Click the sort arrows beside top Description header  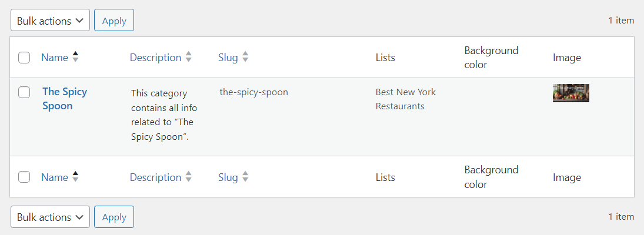pos(189,56)
